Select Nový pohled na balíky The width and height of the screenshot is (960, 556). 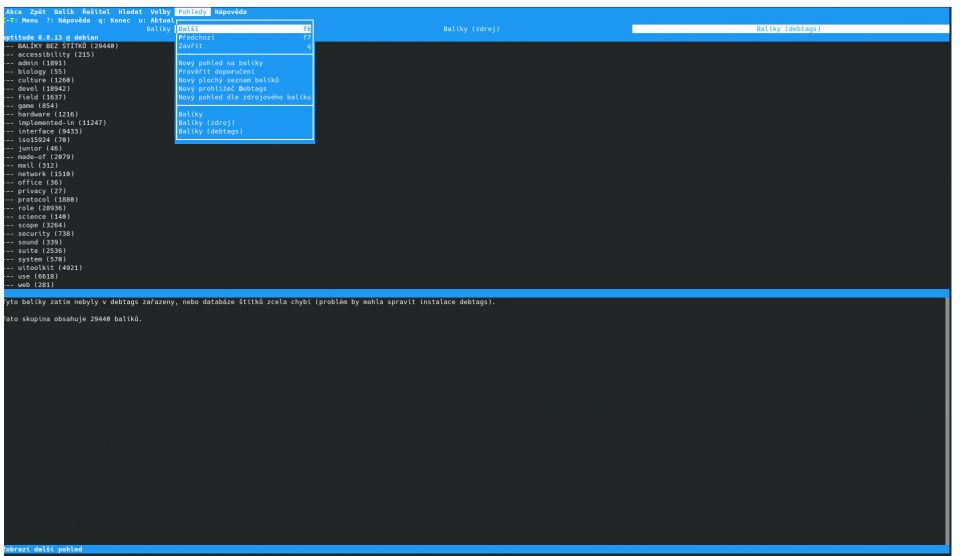[x=244, y=63]
